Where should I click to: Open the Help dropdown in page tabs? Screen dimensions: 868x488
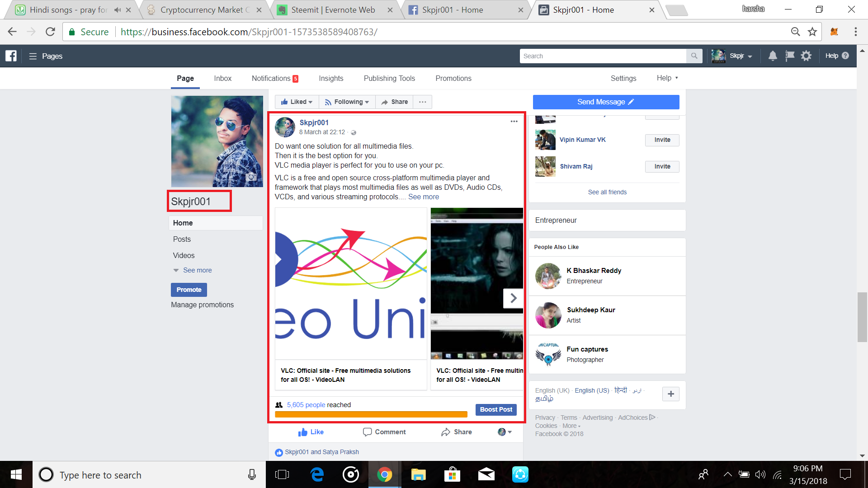point(667,78)
